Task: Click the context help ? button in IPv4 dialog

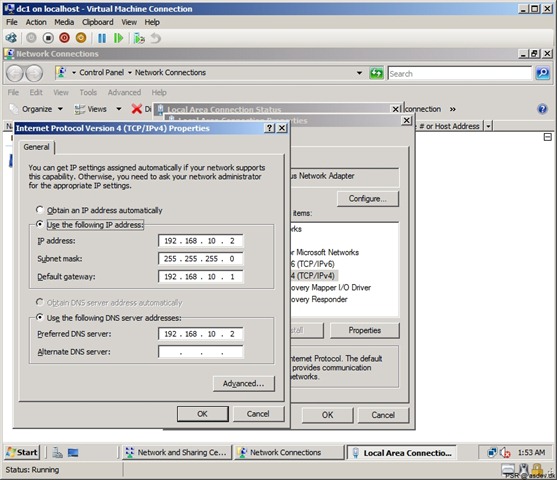Action: (x=269, y=128)
